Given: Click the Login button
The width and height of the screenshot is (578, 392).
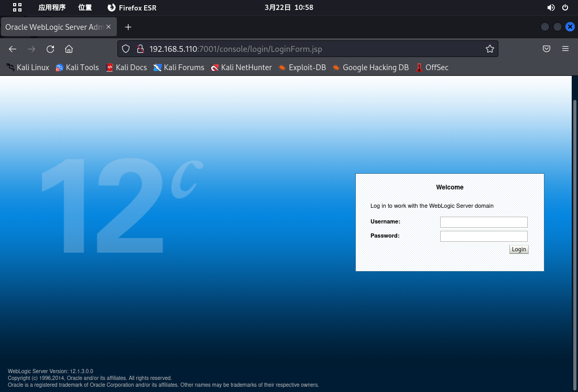Looking at the screenshot, I should [x=519, y=249].
